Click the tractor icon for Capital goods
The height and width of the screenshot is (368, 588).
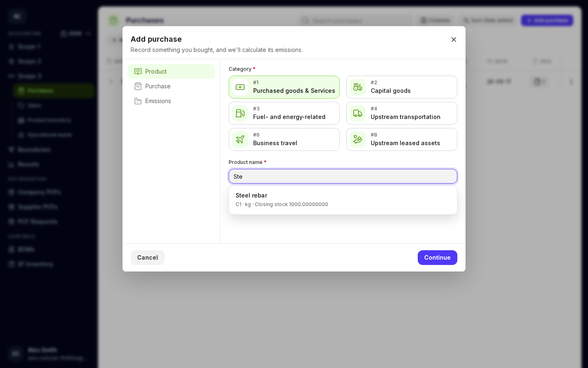pos(358,87)
